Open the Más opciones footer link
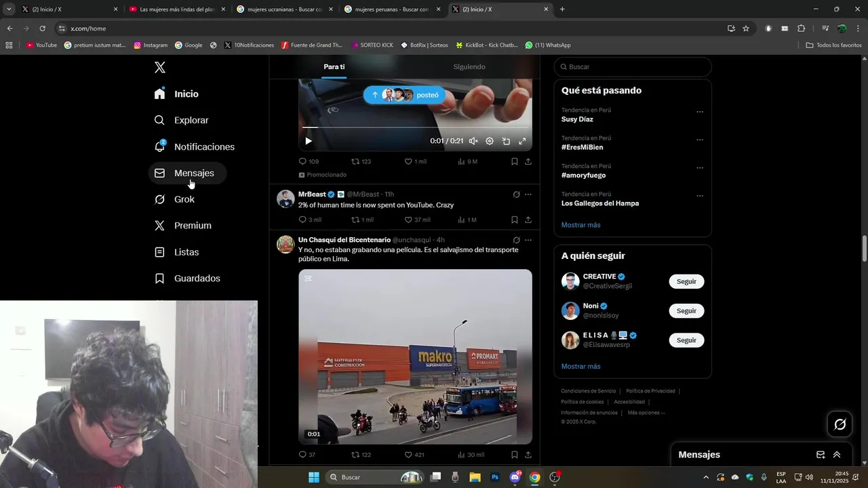The width and height of the screenshot is (868, 488). (x=646, y=413)
